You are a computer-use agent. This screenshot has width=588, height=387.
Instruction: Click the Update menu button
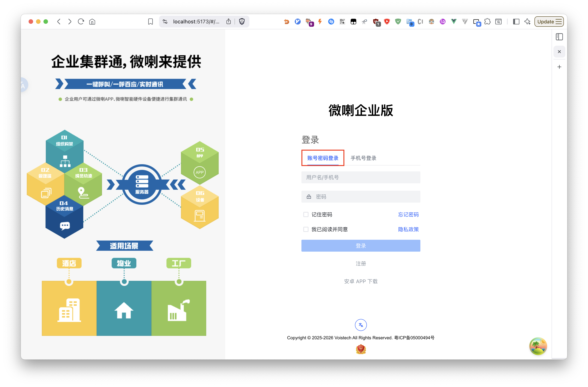click(549, 22)
